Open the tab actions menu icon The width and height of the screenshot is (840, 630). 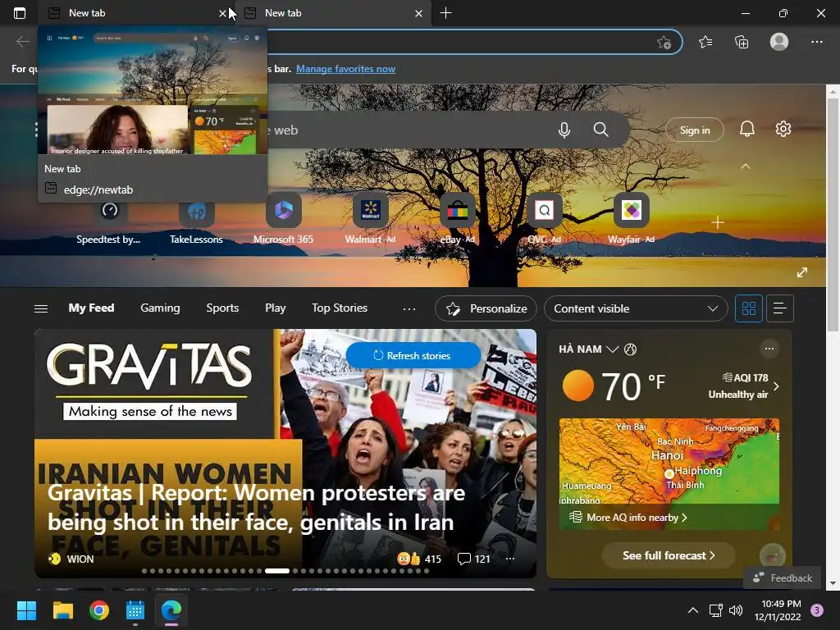pos(20,13)
